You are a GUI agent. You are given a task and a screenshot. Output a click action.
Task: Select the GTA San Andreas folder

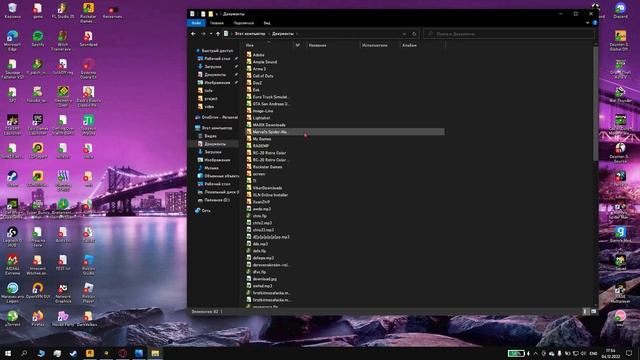click(x=268, y=104)
